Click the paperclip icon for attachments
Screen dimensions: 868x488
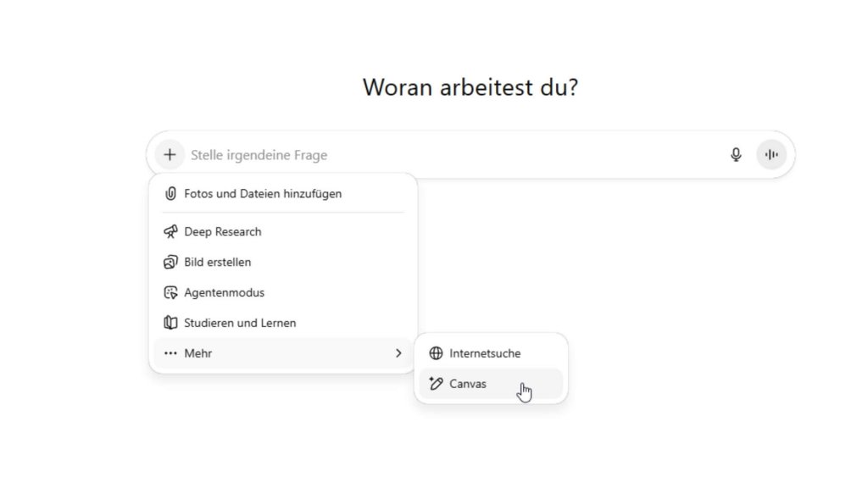pyautogui.click(x=170, y=193)
